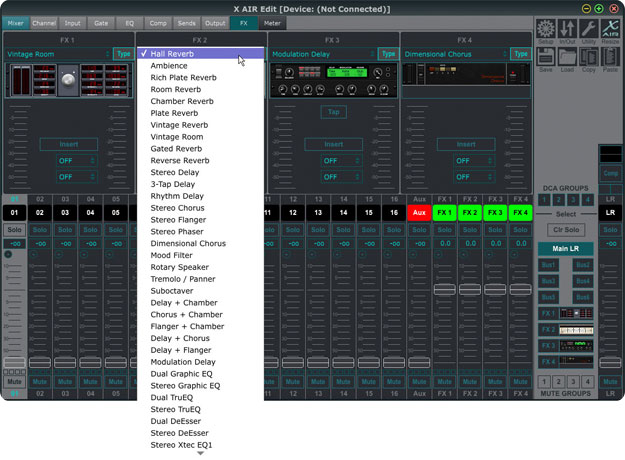Image resolution: width=625 pixels, height=460 pixels.
Task: Activate mute group 1
Action: 544,382
